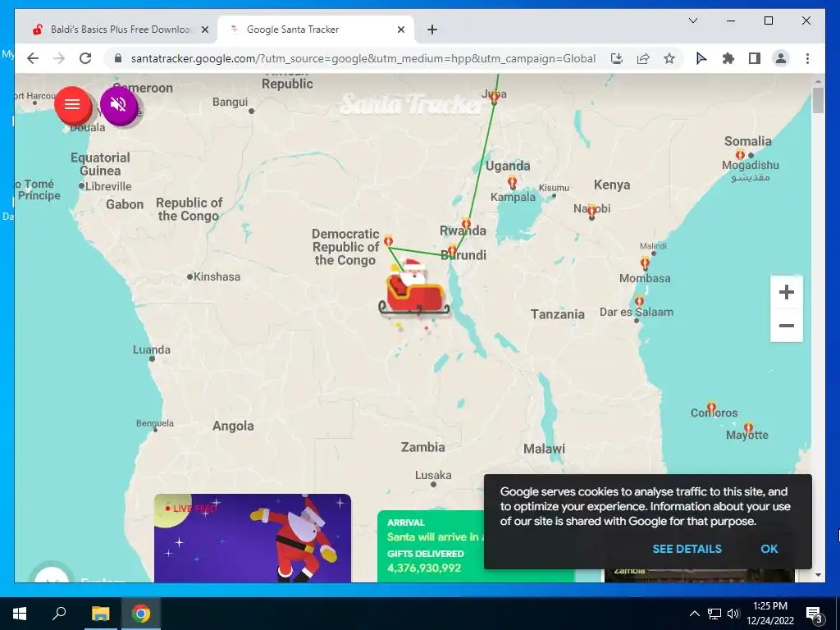Viewport: 840px width, 630px height.
Task: Switch to Baldi's Basics Plus tab
Action: pyautogui.click(x=121, y=30)
